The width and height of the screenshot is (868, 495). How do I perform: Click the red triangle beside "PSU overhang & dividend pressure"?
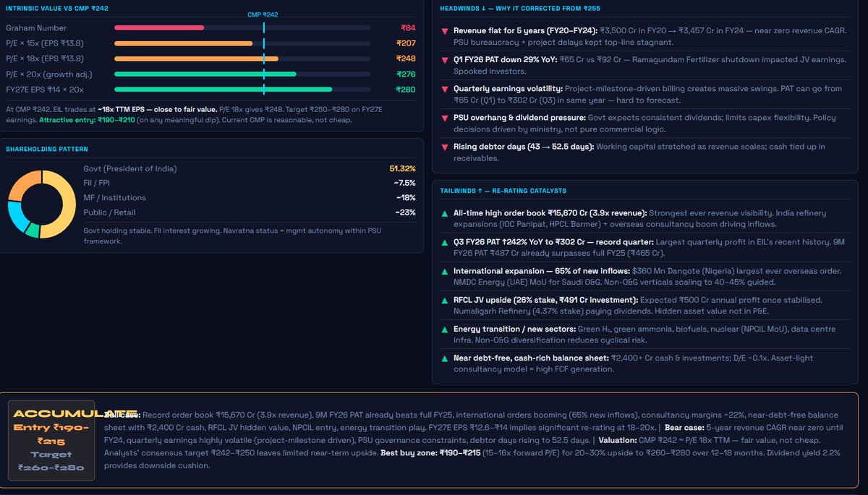(443, 118)
